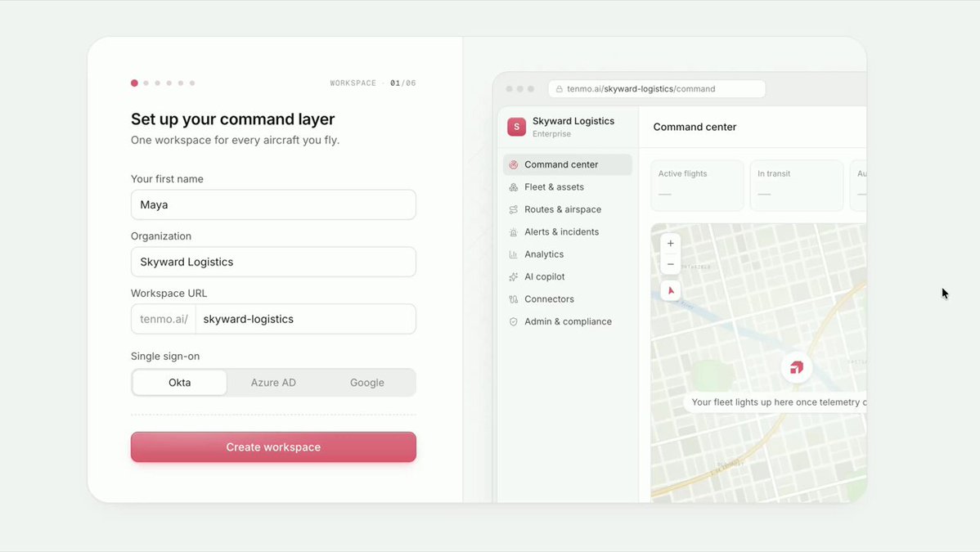The image size is (980, 552).
Task: Select Okta single sign-on option
Action: coord(179,383)
